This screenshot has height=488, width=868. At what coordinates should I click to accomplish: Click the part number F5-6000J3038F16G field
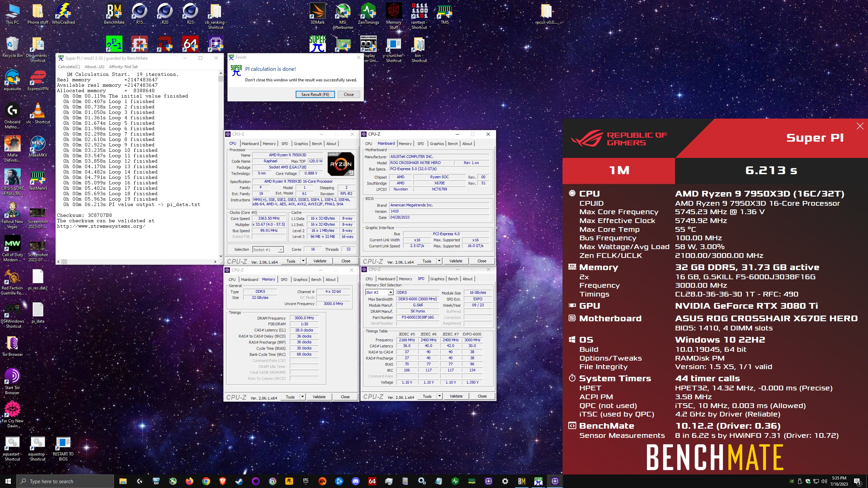click(x=418, y=317)
